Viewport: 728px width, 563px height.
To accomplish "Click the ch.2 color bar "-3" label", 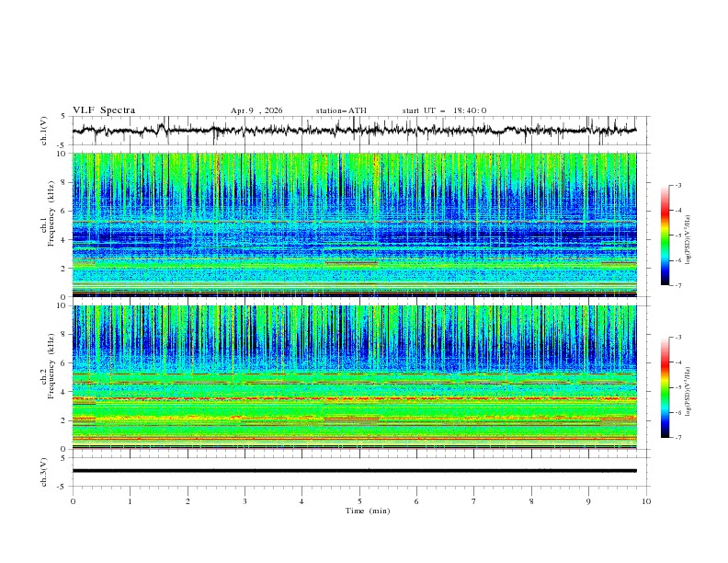I will click(678, 338).
